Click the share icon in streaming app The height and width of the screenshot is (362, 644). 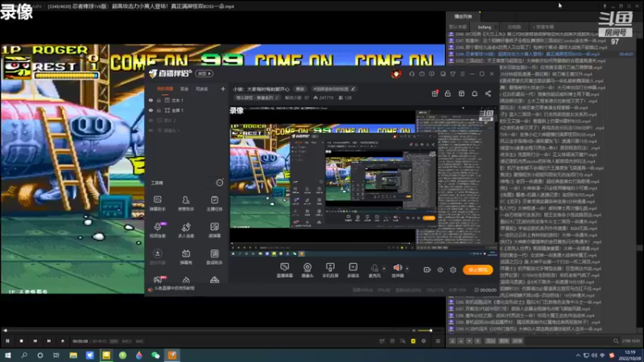click(488, 93)
